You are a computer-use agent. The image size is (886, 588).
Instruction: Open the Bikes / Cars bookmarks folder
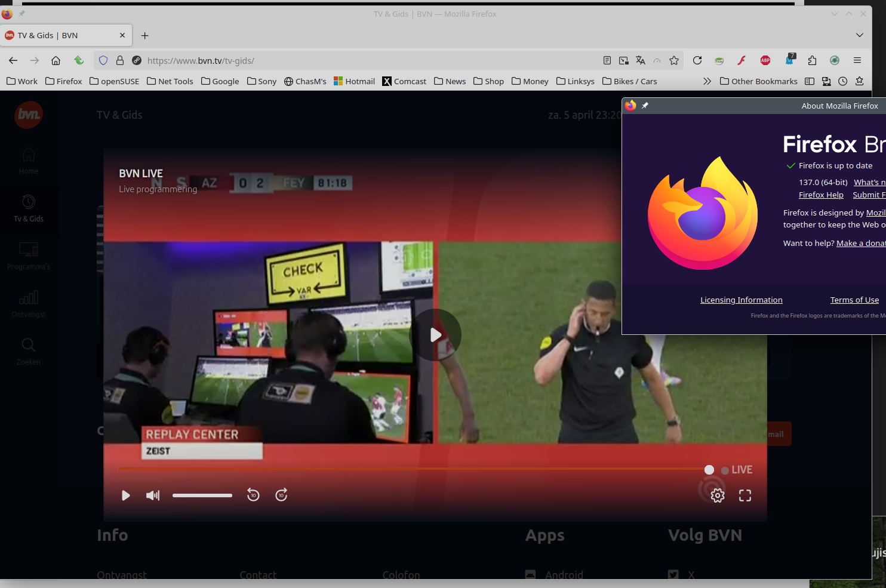point(629,81)
